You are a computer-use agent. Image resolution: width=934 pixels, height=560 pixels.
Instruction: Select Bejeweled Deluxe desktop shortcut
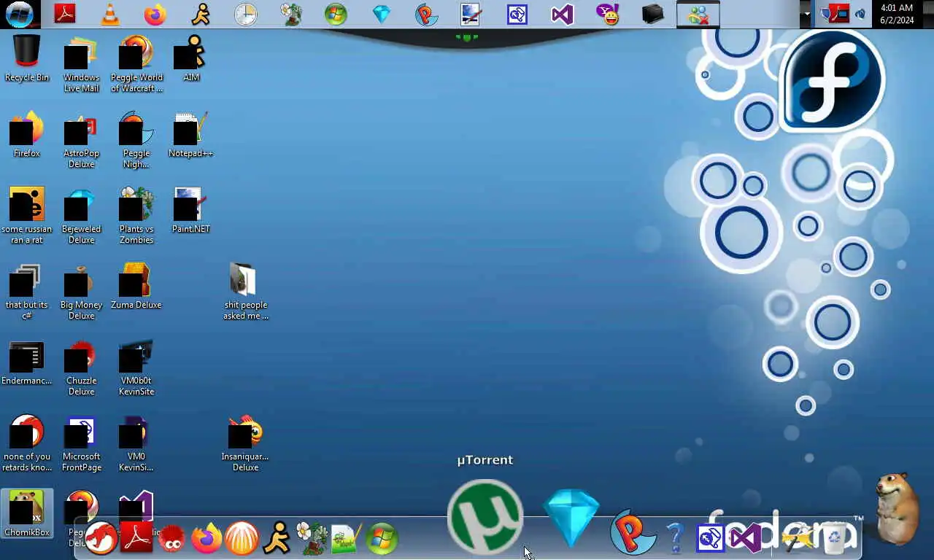pos(81,216)
